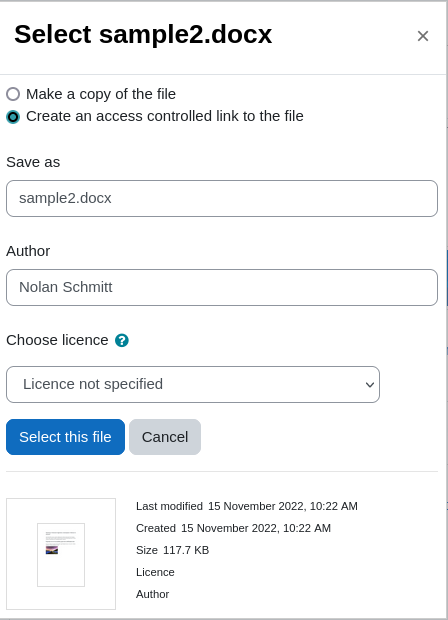Click the Cancel button
This screenshot has height=620, width=448.
pos(165,437)
